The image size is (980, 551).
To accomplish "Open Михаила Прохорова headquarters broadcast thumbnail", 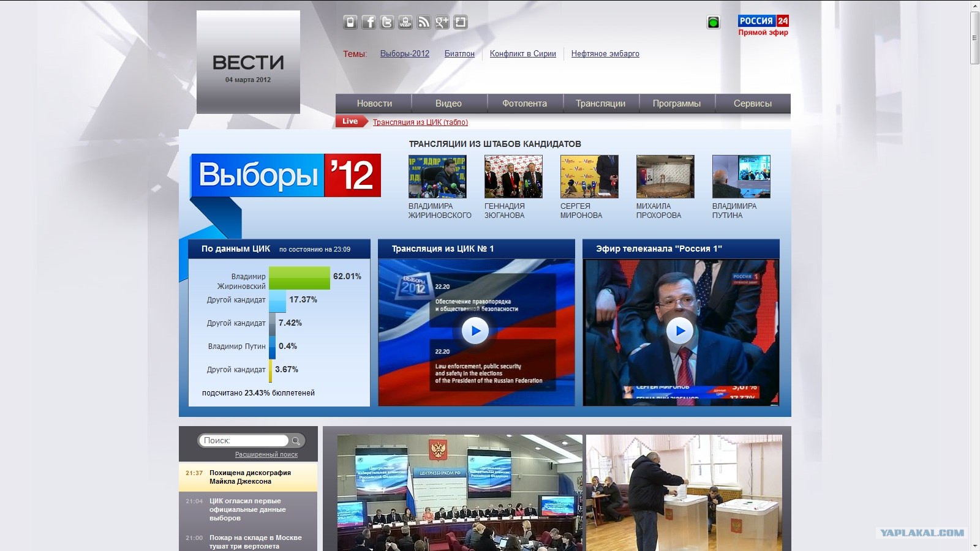I will click(665, 176).
